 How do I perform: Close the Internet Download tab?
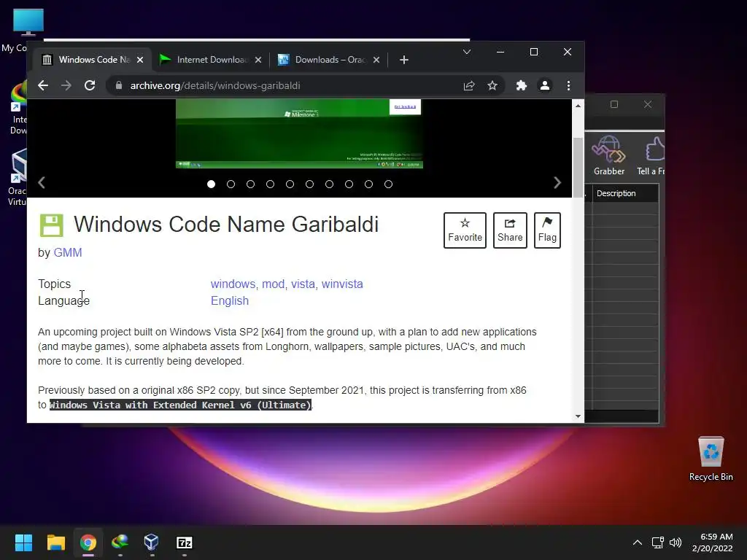coord(258,60)
